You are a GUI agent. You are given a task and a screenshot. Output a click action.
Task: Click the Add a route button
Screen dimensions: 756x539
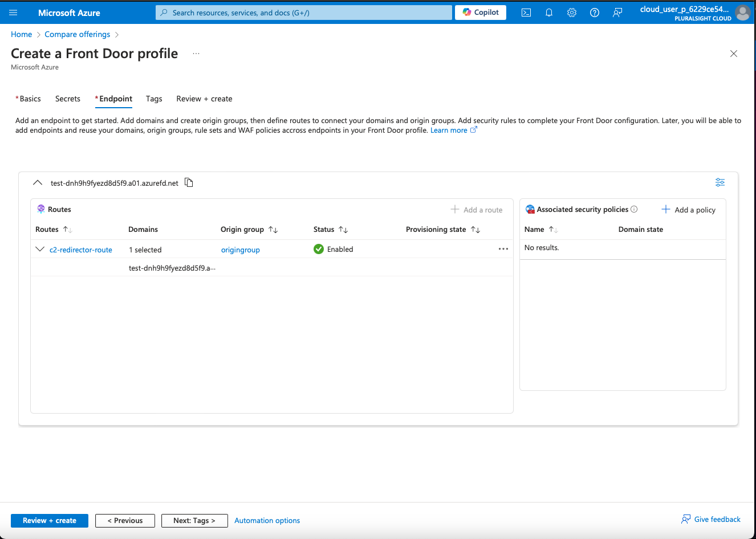(477, 210)
